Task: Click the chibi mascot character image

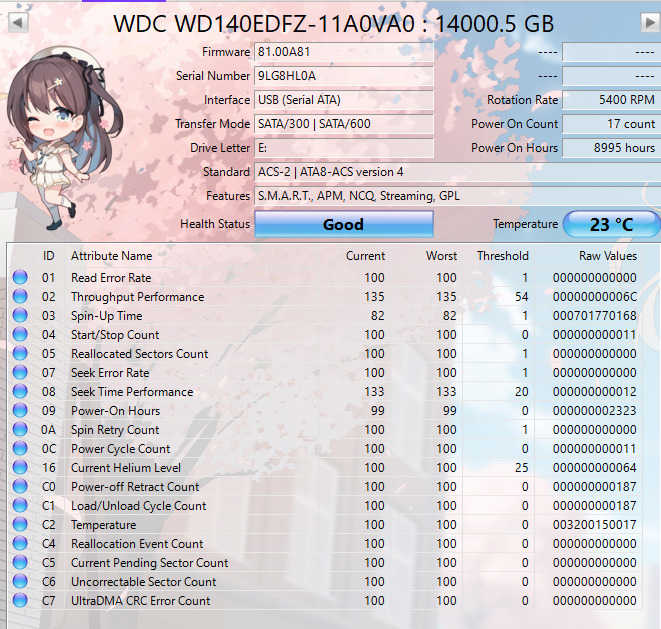Action: coord(63,137)
